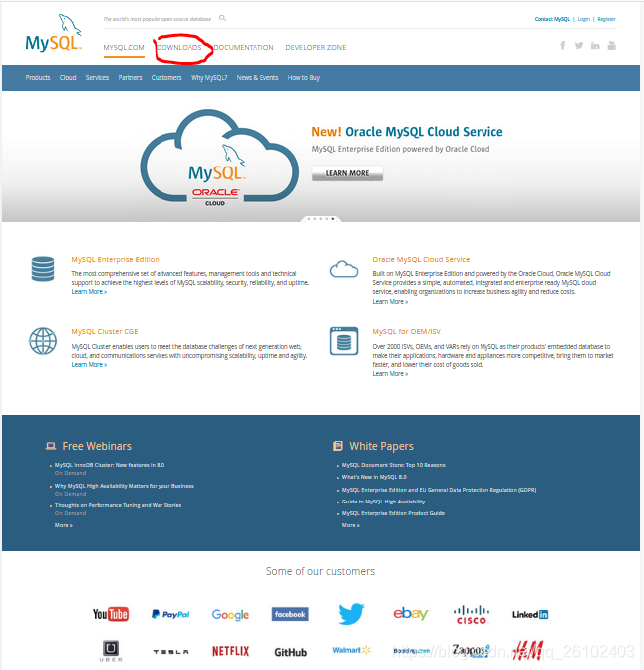Open the GDPR white paper link
This screenshot has height=670, width=644.
pyautogui.click(x=439, y=490)
